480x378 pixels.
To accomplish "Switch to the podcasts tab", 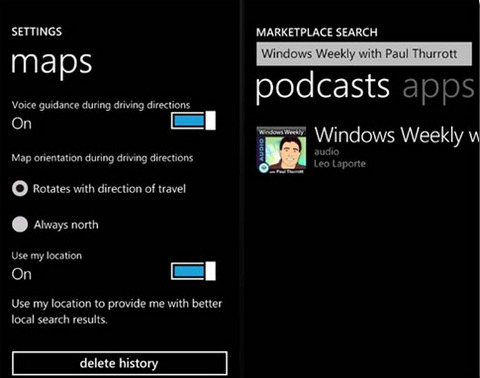I will point(322,87).
